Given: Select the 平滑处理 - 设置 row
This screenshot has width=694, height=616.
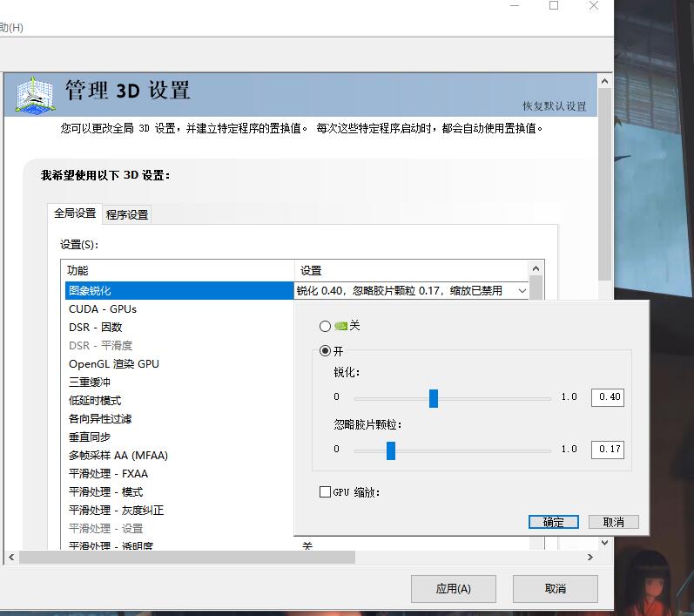Looking at the screenshot, I should [x=179, y=529].
